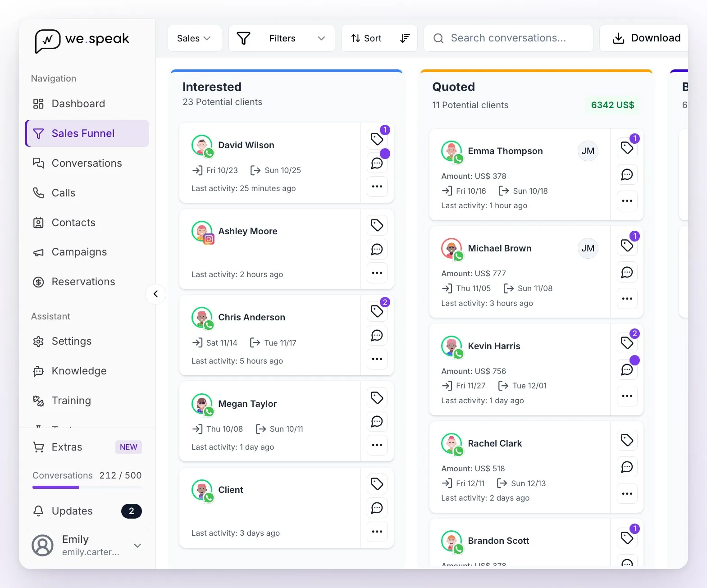Screen dimensions: 707x588
Task: Toggle sort direction icon next to Sort
Action: point(405,38)
